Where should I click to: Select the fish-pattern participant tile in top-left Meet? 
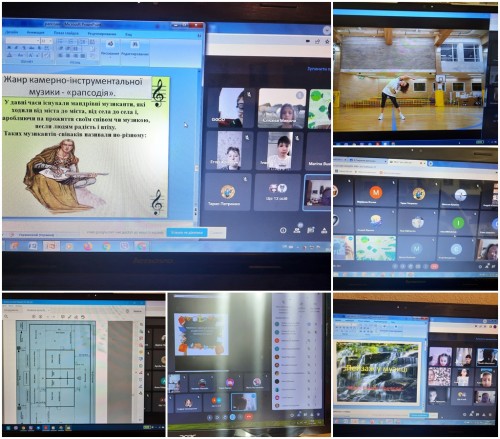(319, 109)
